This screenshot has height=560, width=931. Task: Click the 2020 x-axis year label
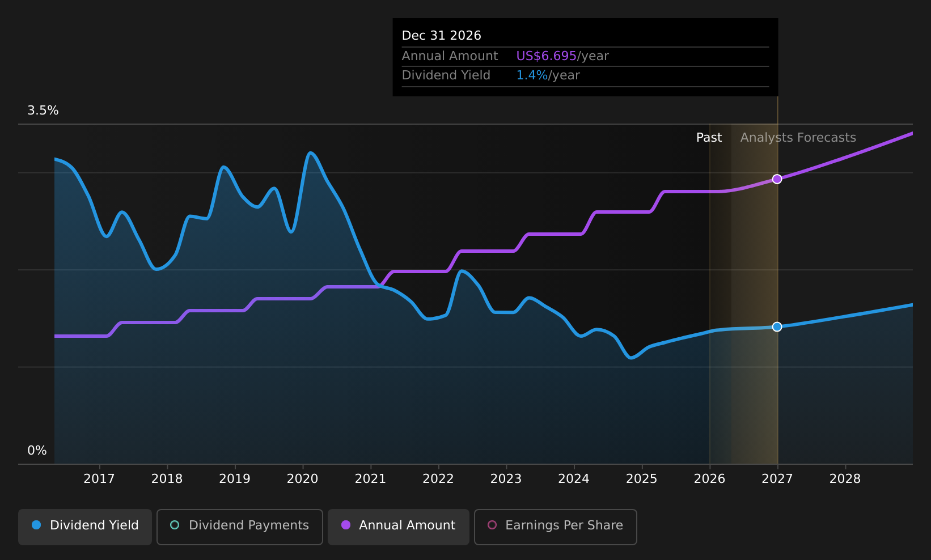(x=302, y=479)
